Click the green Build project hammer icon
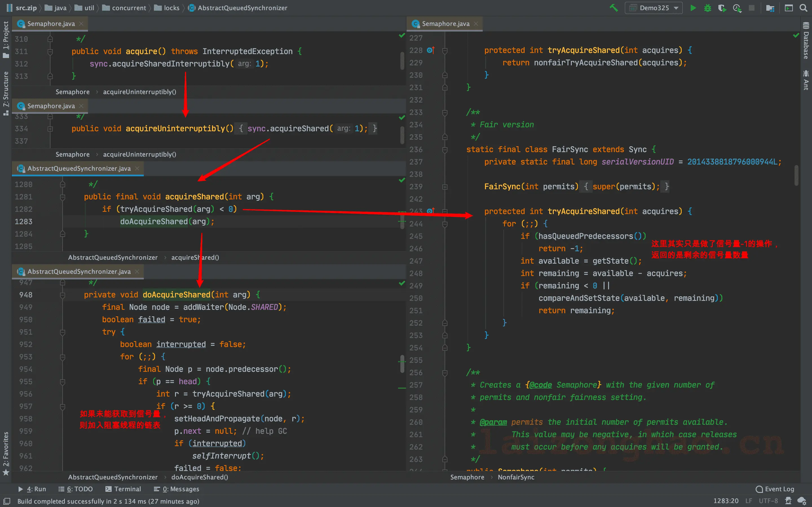This screenshot has width=812, height=507. tap(614, 8)
